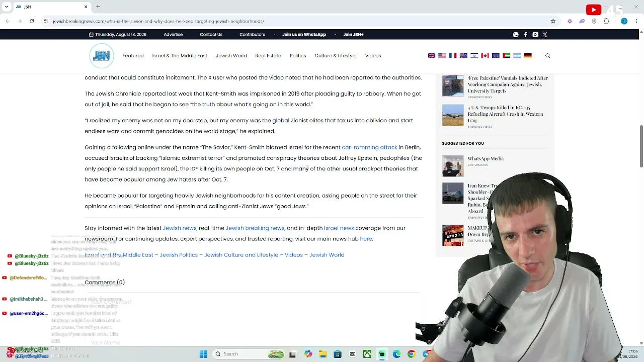This screenshot has height=362, width=644.
Task: Open the site search magnifier icon
Action: [547, 56]
